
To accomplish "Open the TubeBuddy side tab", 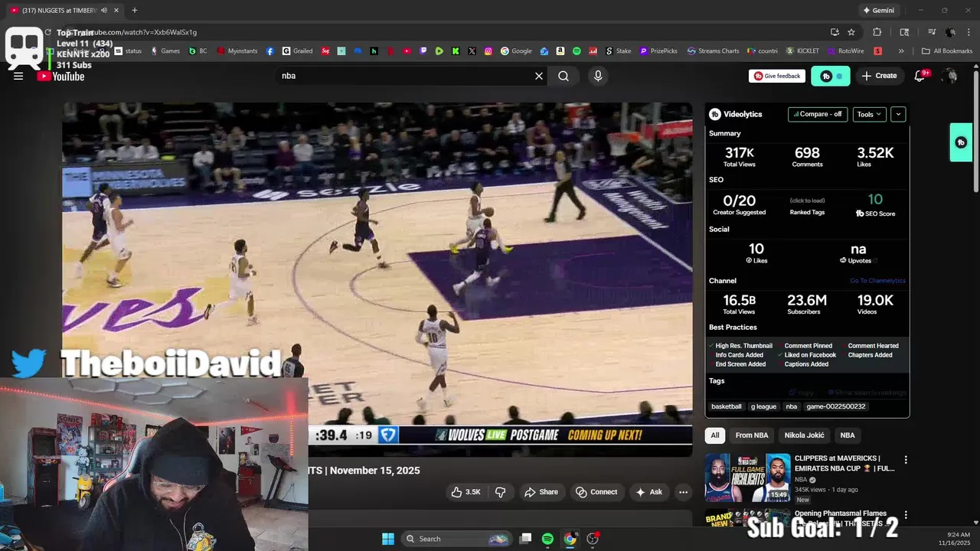I will (961, 142).
